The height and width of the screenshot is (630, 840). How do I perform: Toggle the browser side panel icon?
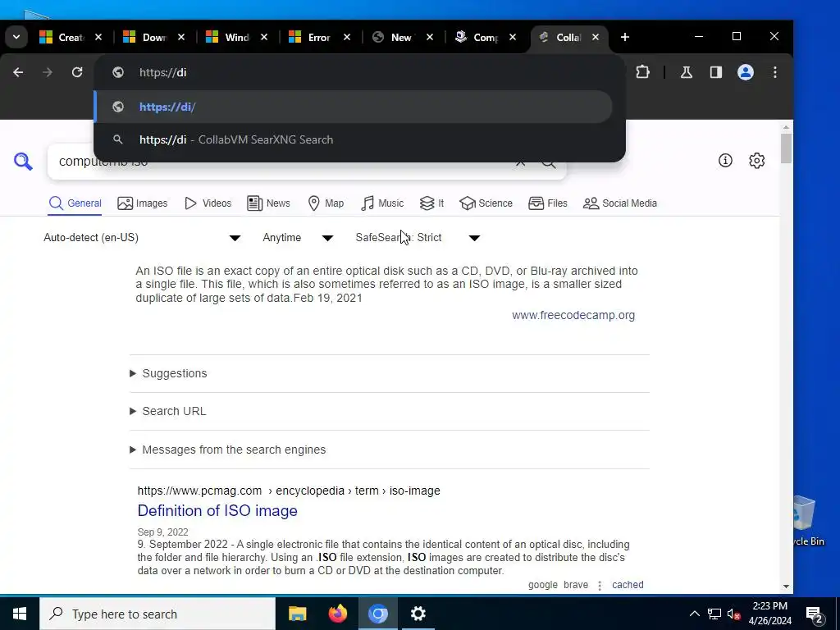[715, 72]
